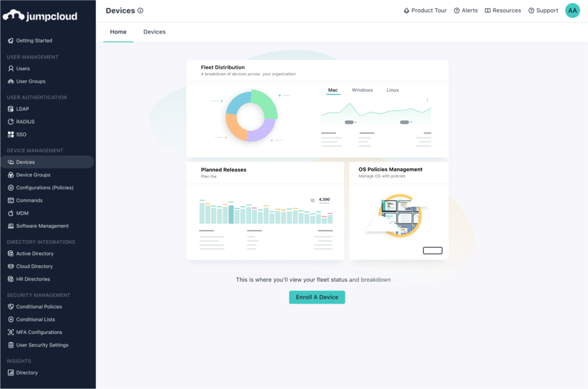This screenshot has width=588, height=389.
Task: Click the Commands terminal icon
Action: (x=10, y=201)
